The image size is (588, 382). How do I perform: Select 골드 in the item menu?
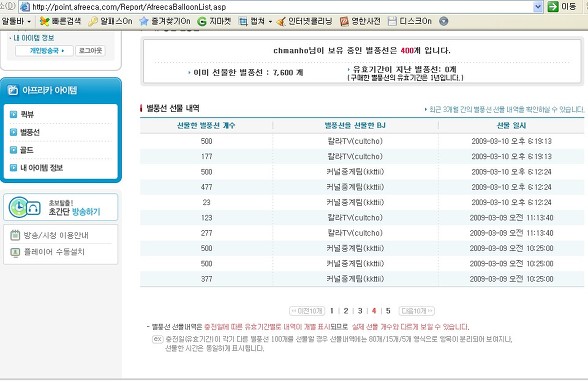tap(27, 150)
